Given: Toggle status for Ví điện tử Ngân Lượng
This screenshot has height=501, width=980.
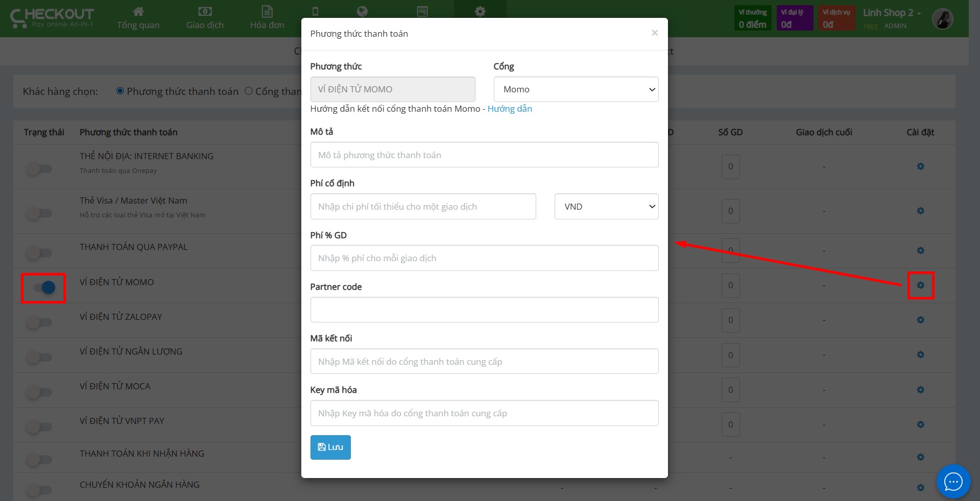Looking at the screenshot, I should pos(39,357).
